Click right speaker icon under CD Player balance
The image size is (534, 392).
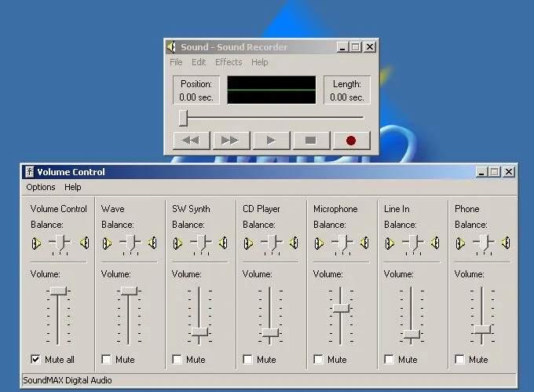click(294, 243)
